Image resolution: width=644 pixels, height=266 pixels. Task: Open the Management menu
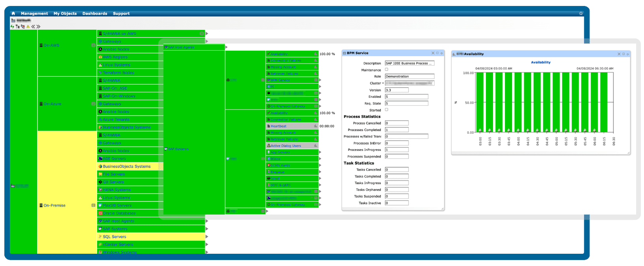coord(34,13)
